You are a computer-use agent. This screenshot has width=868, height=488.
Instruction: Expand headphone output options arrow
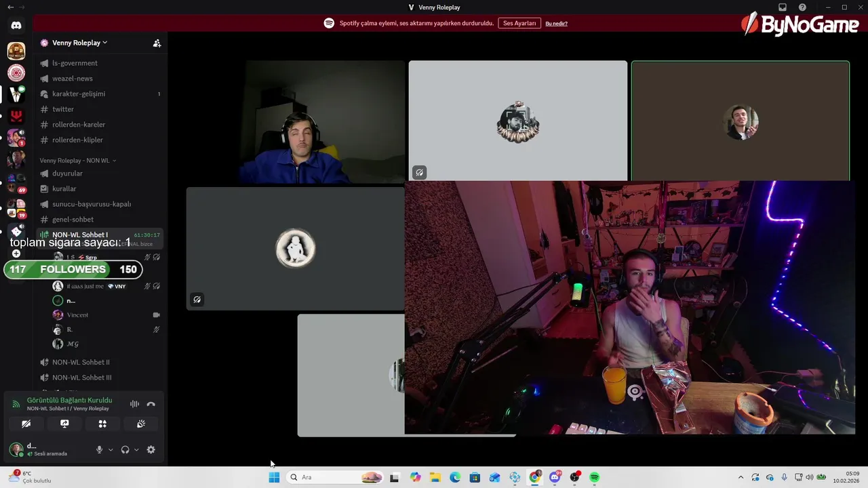pos(136,449)
